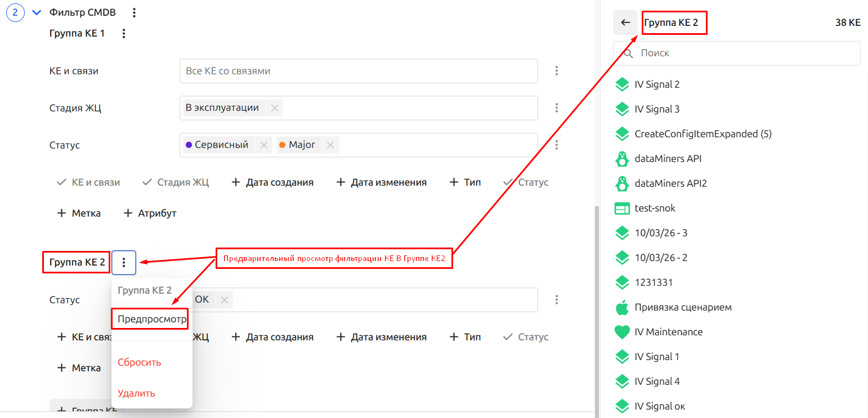Click the IV Signal 2 layers icon
Screen dimensions: 868x418
[x=621, y=84]
